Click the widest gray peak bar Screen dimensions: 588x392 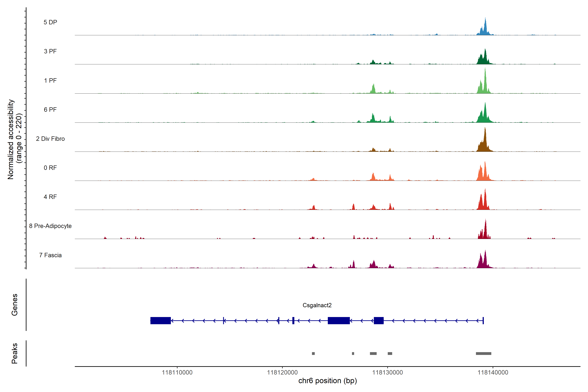(x=483, y=353)
